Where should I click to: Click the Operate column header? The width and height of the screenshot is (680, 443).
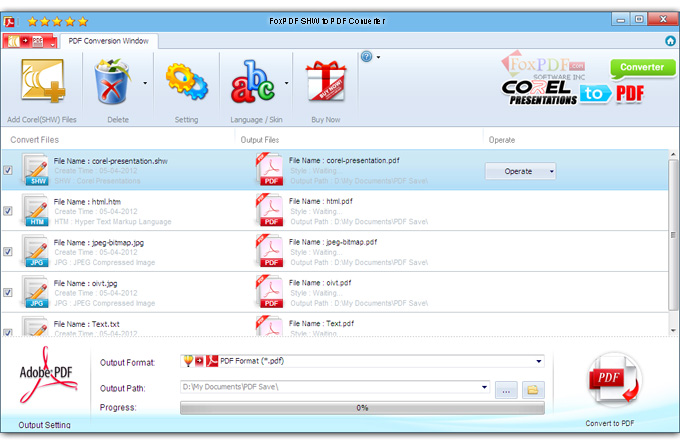coord(502,140)
